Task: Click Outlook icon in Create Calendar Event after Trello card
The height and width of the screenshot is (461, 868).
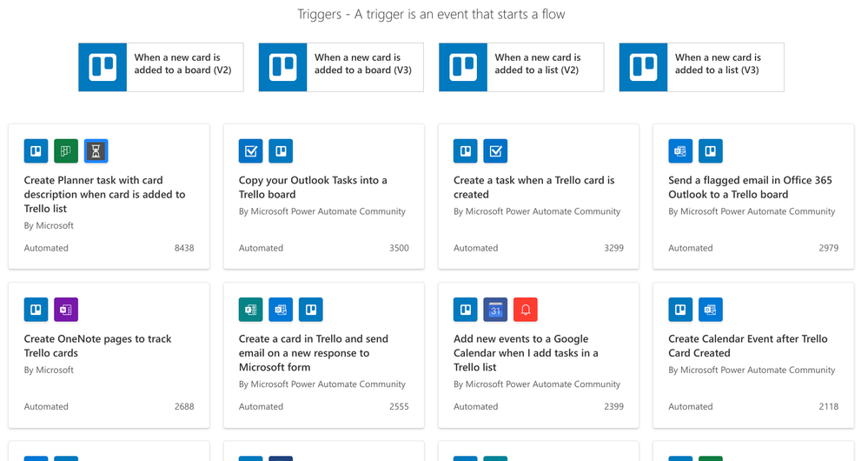Action: tap(710, 309)
